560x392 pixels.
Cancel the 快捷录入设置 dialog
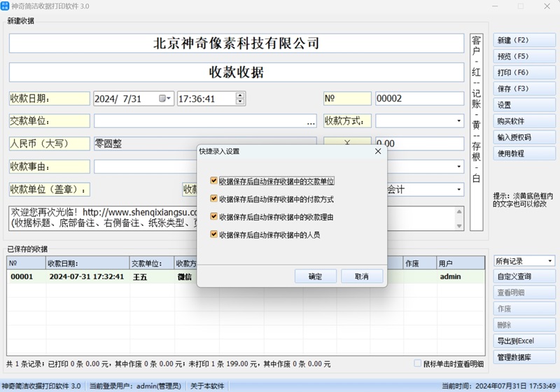point(362,276)
